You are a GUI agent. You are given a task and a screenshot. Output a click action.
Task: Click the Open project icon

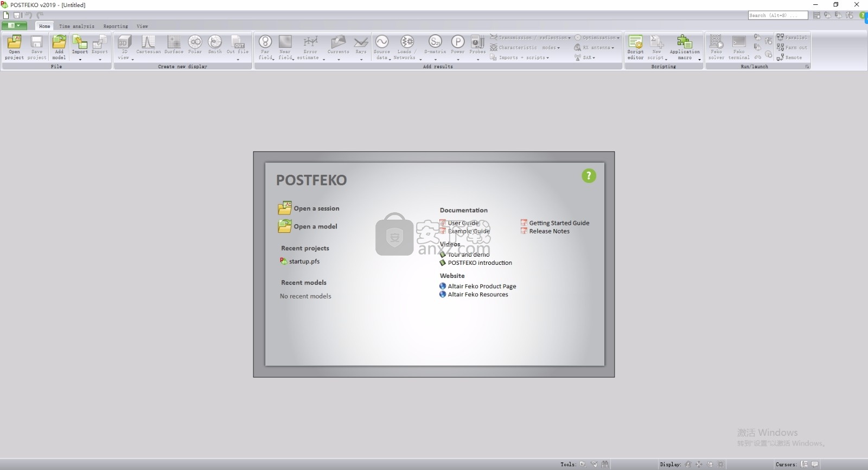coord(14,47)
